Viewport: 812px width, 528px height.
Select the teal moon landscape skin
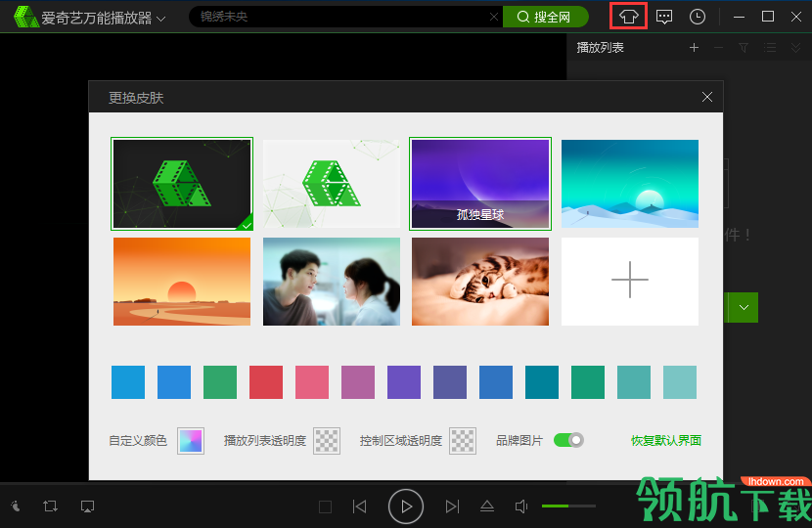point(630,184)
